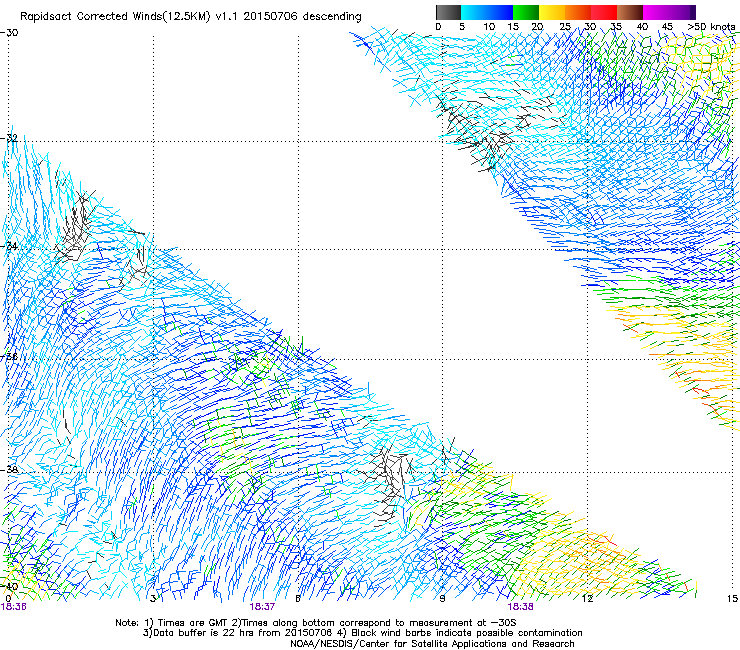Click the '12' longitude axis label

588,599
